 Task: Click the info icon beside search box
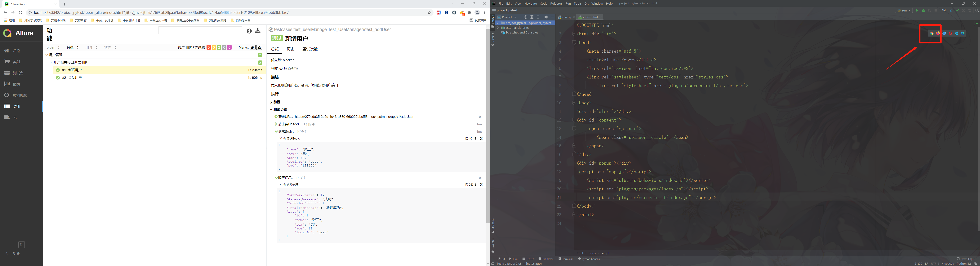click(x=249, y=31)
